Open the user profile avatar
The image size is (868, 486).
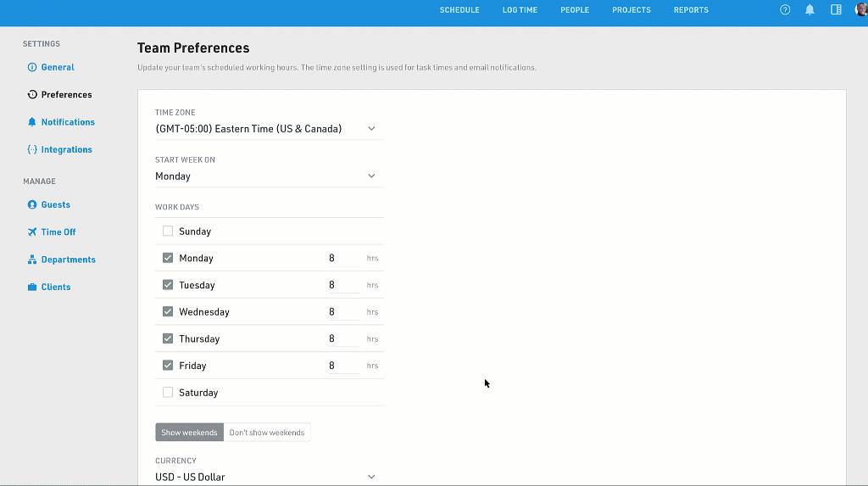[860, 10]
